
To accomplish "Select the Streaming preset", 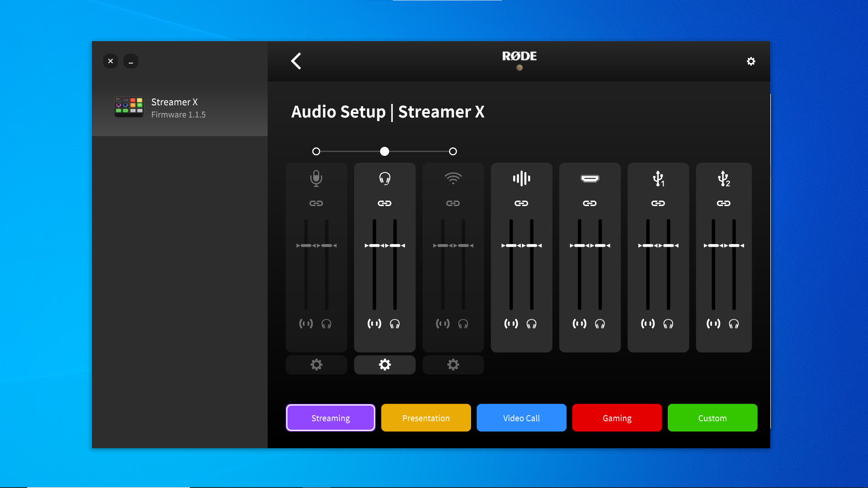I will (330, 418).
